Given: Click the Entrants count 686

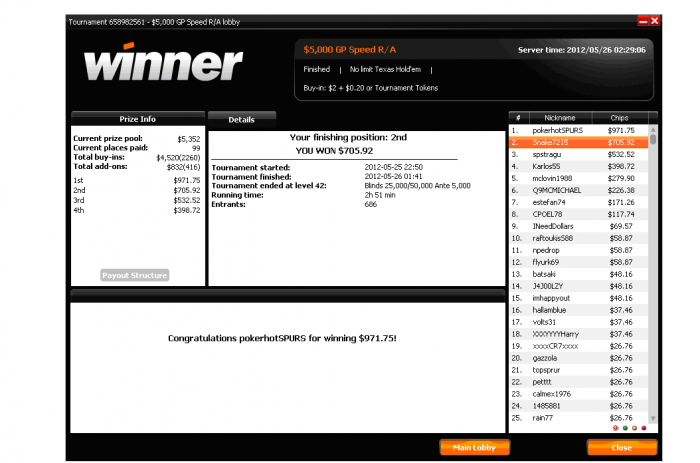Looking at the screenshot, I should 371,204.
